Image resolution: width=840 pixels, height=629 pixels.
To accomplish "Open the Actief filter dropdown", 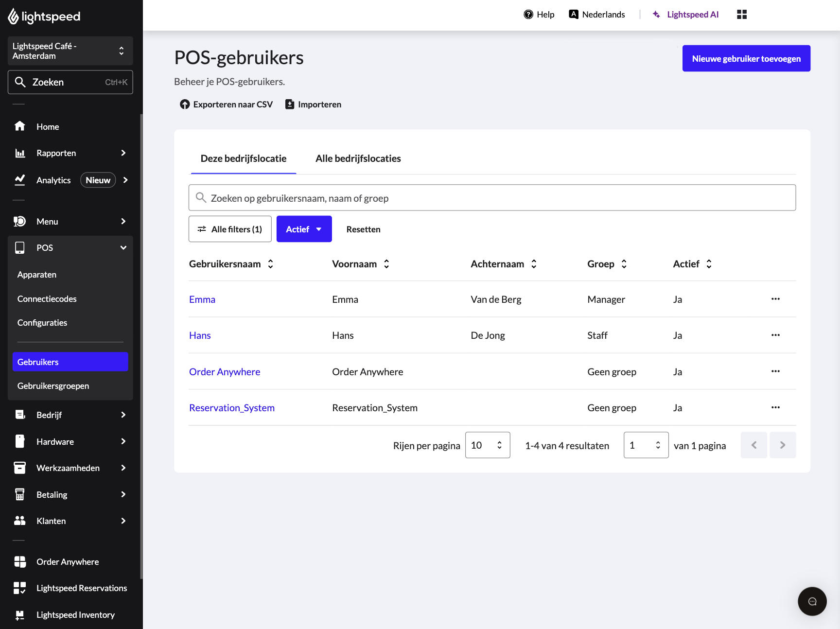I will (x=304, y=229).
